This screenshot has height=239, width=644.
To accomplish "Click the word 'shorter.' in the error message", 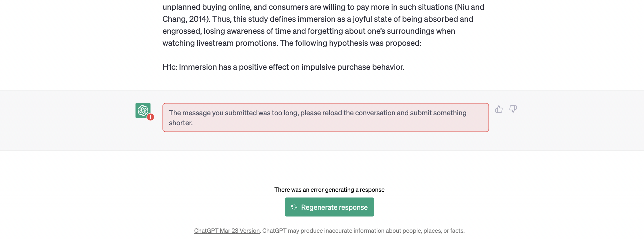I will click(181, 123).
